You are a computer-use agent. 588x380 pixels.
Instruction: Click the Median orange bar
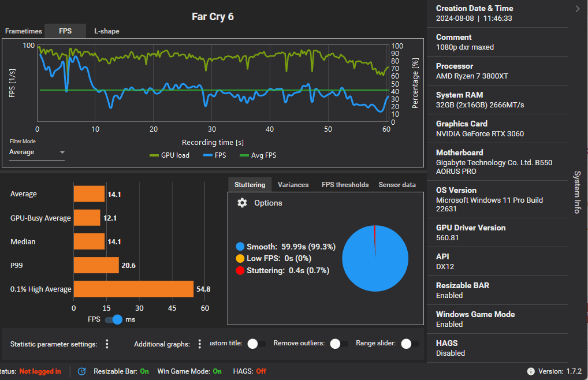[90, 241]
